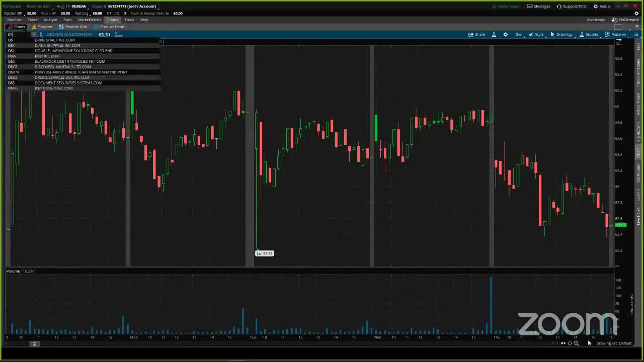Choose DOUBLELINE INCOME SOLUTIONS suggestion
This screenshot has width=644, height=362.
(x=84, y=51)
